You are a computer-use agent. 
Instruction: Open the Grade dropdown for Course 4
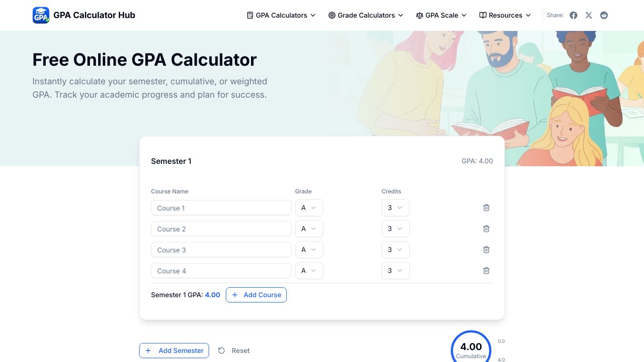309,271
